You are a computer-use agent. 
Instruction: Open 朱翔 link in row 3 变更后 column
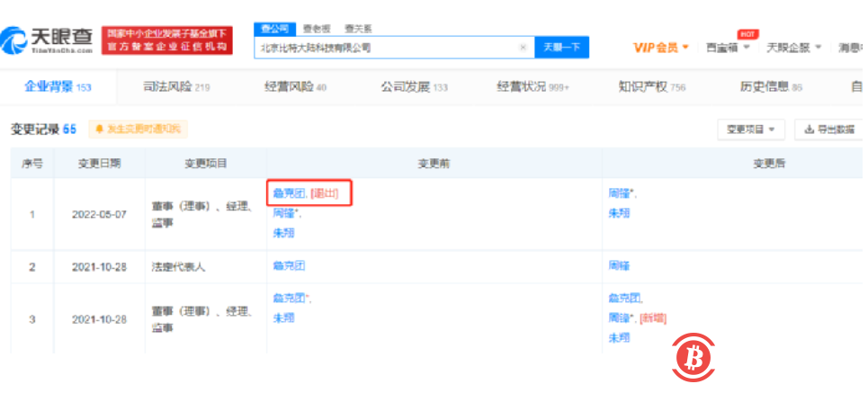619,337
